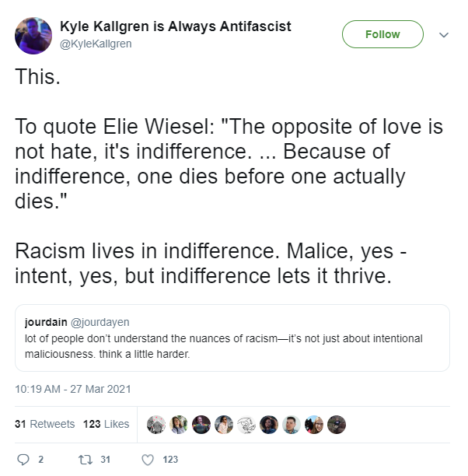Viewport: 468px width, 476px height.
Task: Open the second liker avatar with long hair
Action: pos(179,425)
